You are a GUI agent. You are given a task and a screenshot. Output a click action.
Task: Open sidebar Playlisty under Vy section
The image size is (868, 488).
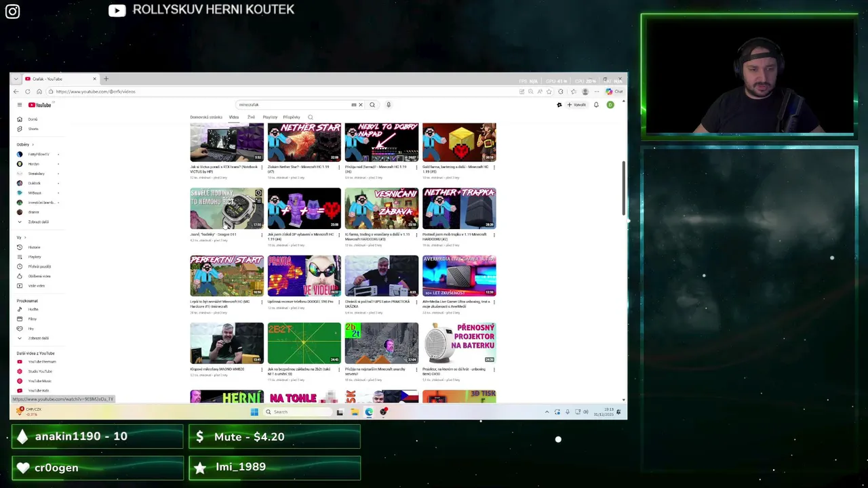[35, 257]
